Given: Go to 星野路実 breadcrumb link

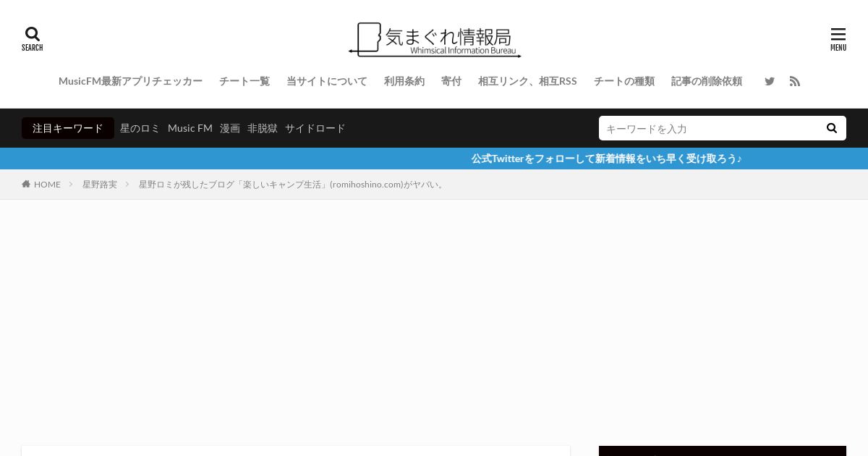Looking at the screenshot, I should tap(100, 185).
